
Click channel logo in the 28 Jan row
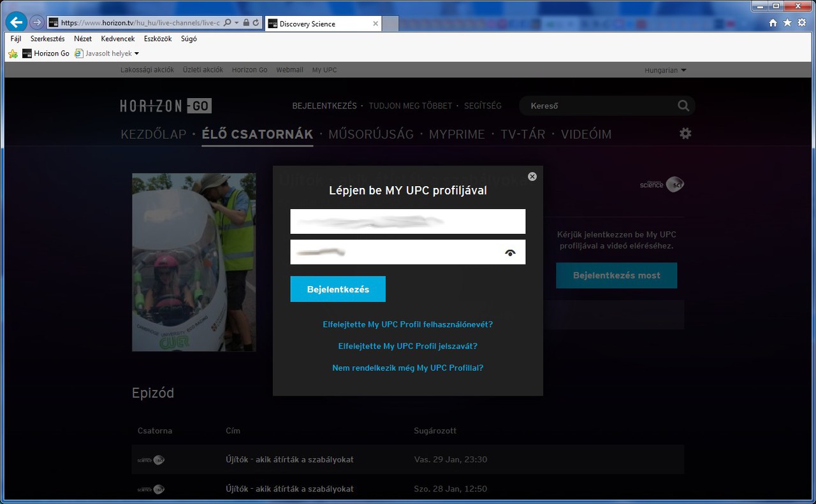pos(151,489)
